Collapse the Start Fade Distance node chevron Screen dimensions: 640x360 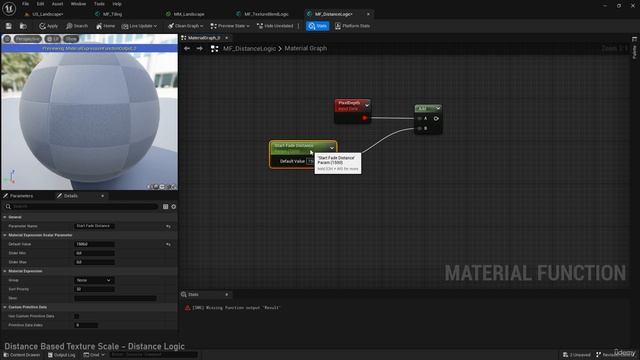tap(332, 148)
